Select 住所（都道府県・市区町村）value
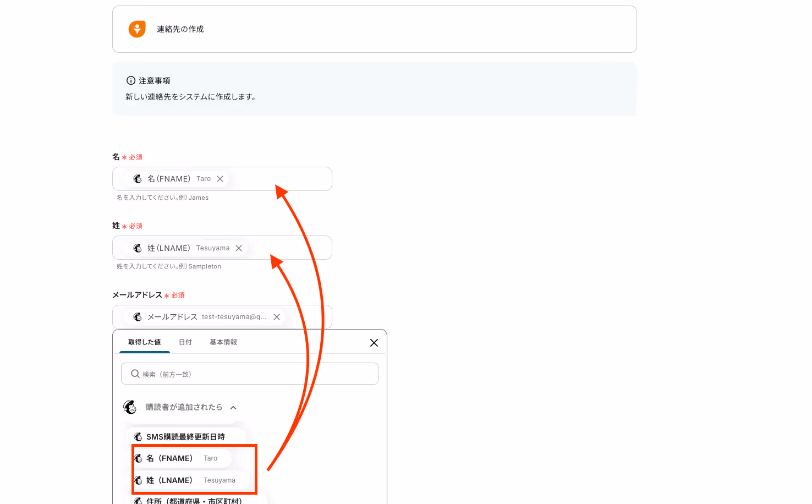Image resolution: width=812 pixels, height=504 pixels. [194, 501]
